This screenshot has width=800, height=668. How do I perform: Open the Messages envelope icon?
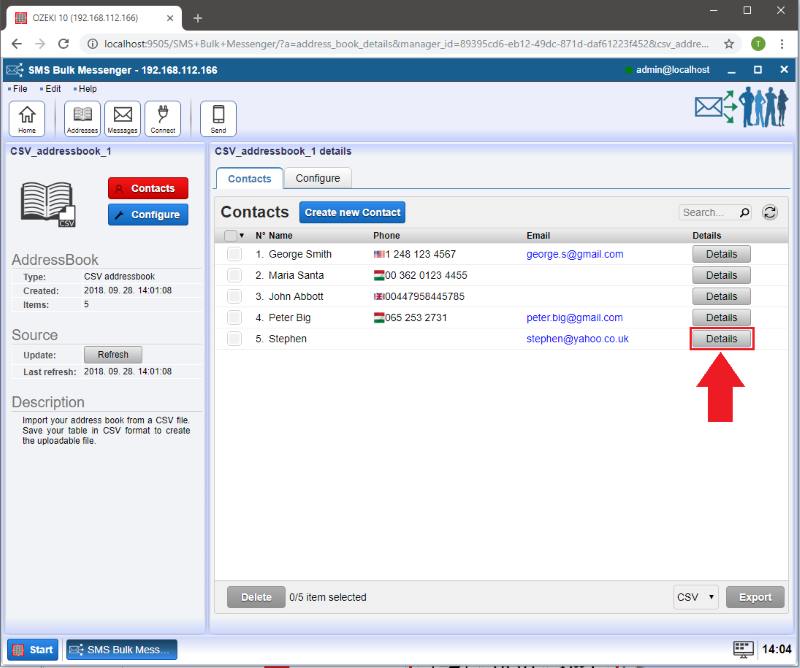[x=122, y=118]
